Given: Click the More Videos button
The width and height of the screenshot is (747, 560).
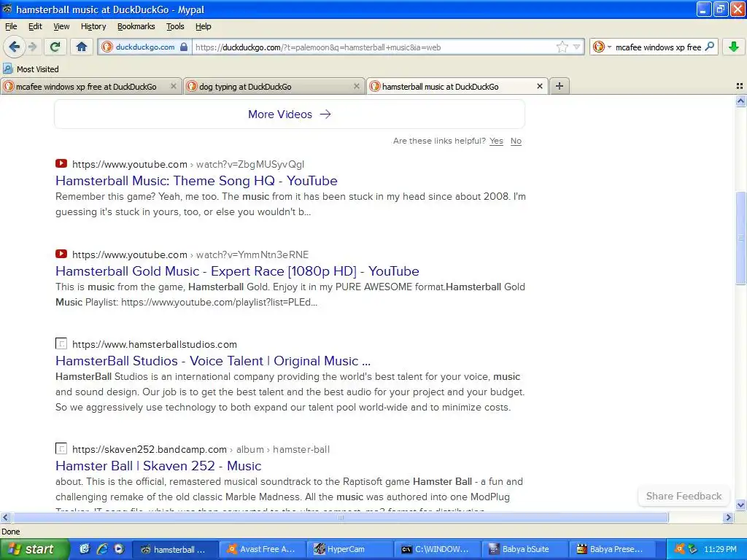Looking at the screenshot, I should coord(290,114).
